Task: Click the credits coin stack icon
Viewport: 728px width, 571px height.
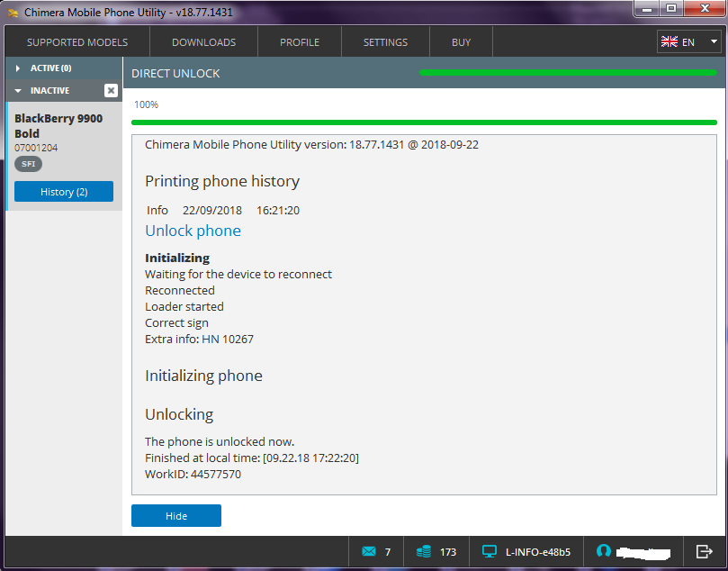Action: tap(424, 551)
